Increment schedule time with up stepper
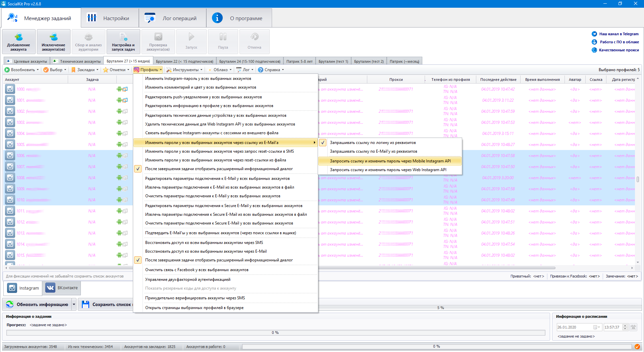The image size is (644, 352). pos(625,325)
